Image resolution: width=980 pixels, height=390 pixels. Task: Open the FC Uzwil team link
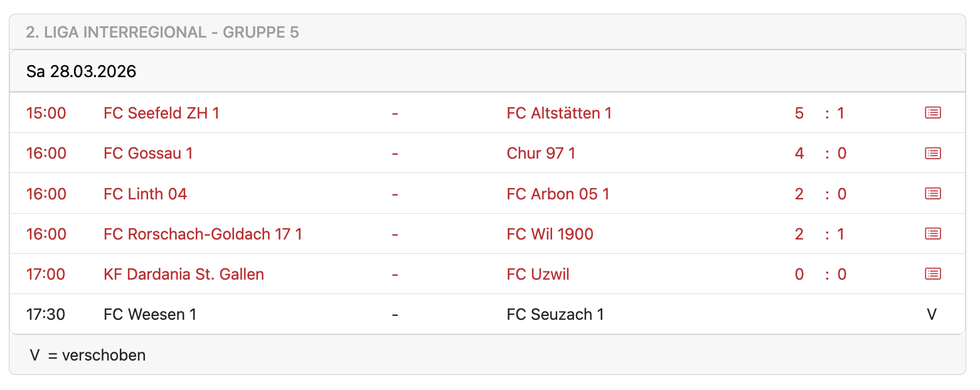[538, 274]
